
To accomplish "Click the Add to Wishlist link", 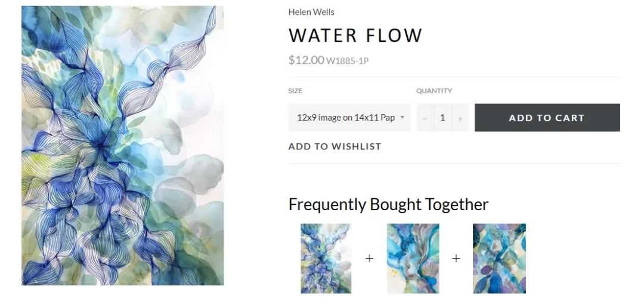I will (335, 146).
